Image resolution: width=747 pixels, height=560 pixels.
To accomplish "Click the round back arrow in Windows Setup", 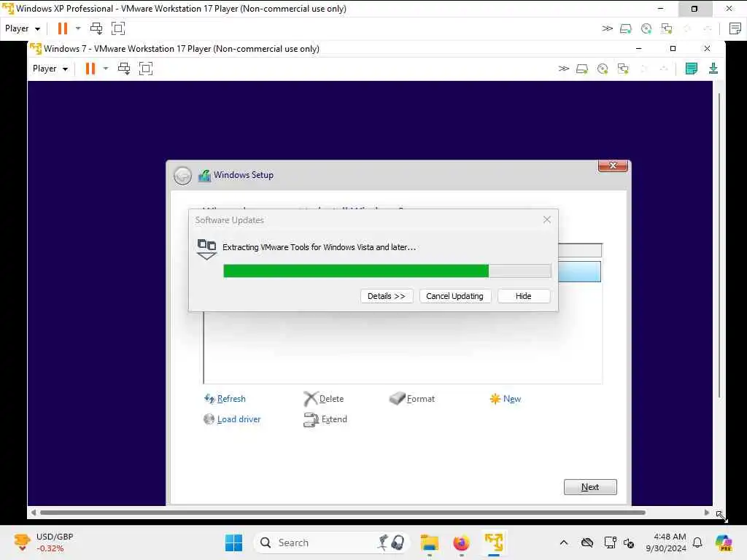I will tap(182, 176).
